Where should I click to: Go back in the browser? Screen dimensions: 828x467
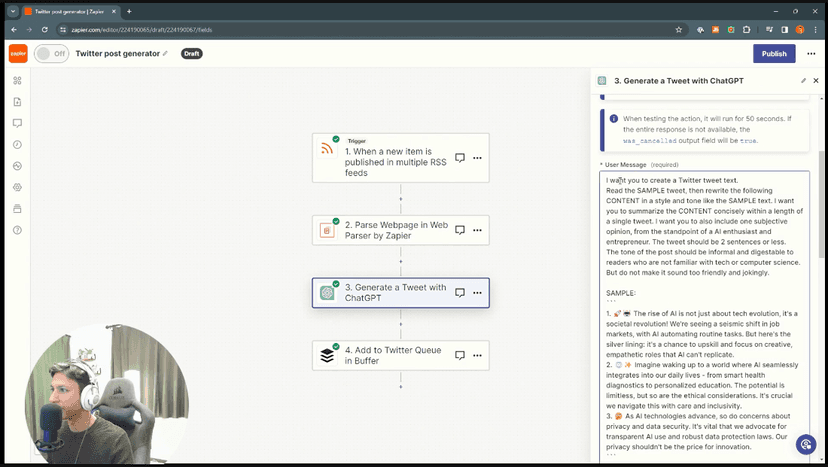pos(14,30)
